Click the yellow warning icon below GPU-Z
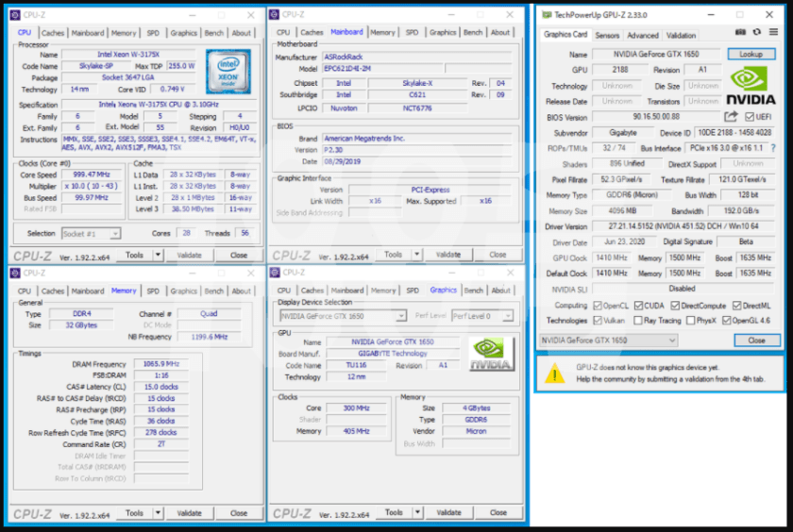This screenshot has width=793, height=532. (555, 373)
